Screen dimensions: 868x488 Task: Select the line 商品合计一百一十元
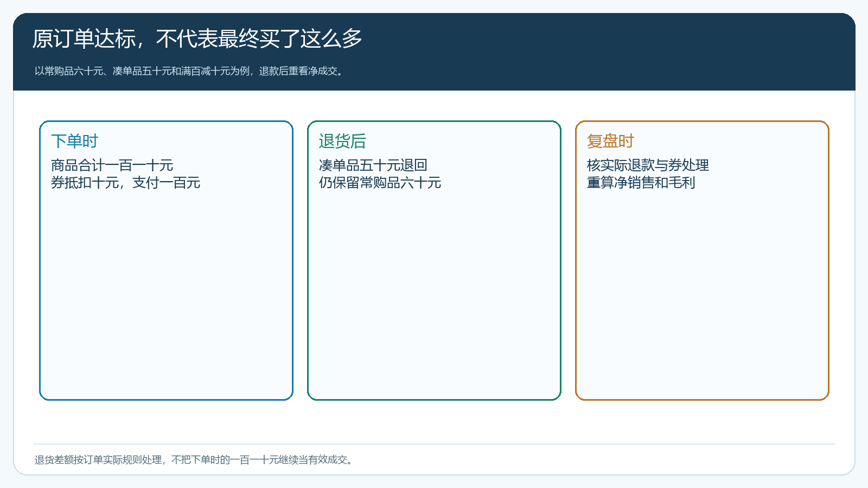point(112,165)
